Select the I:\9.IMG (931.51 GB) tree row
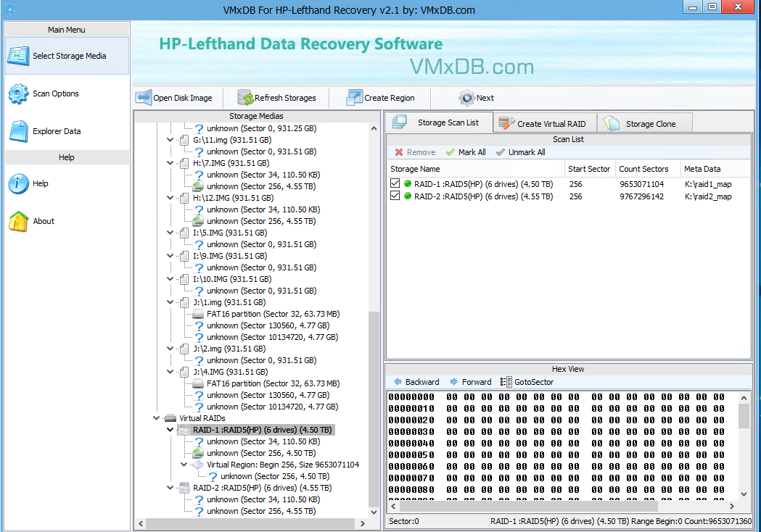The height and width of the screenshot is (532, 761). coord(230,256)
